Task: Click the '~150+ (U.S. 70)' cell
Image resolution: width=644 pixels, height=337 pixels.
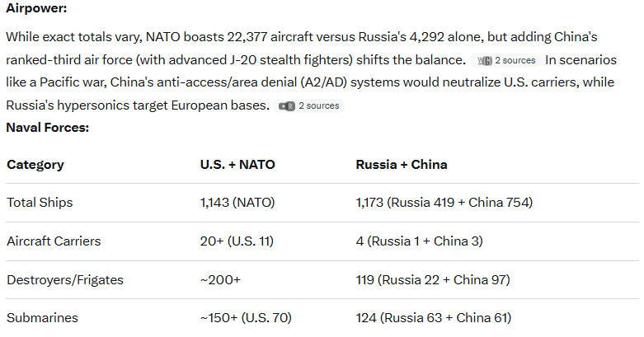Action: point(246,318)
